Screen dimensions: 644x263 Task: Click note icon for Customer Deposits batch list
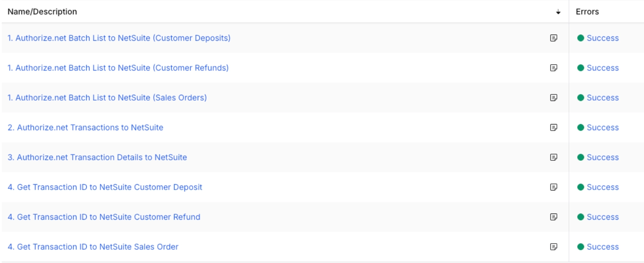(554, 38)
